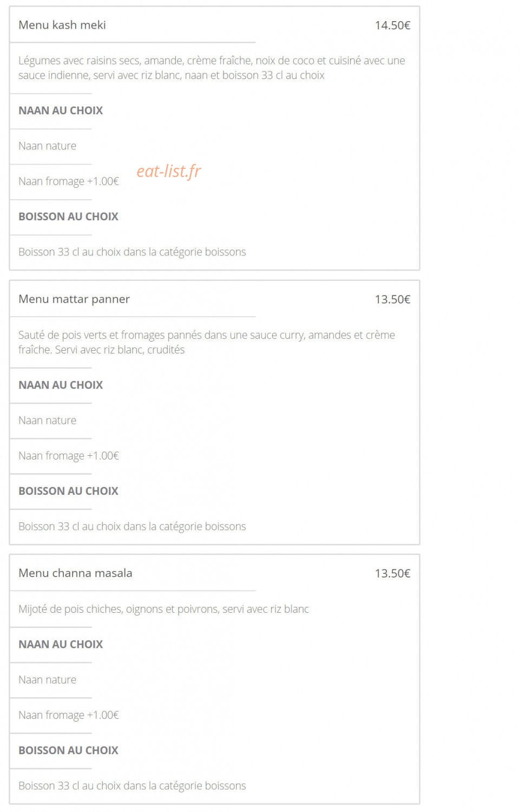Select mattar panner's Boisson 33 cl option
Screen dimensions: 520x812
click(x=132, y=527)
